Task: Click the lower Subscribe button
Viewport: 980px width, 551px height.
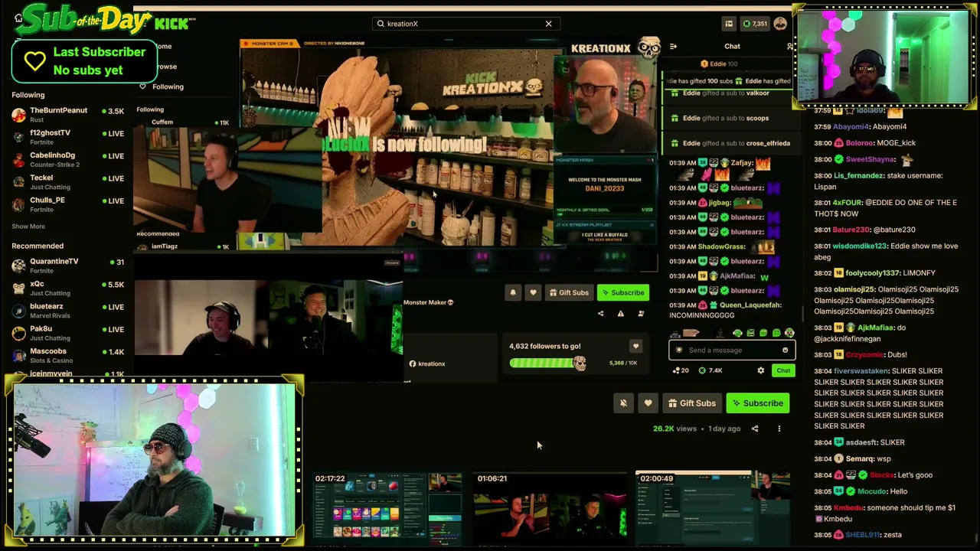Action: click(x=757, y=403)
